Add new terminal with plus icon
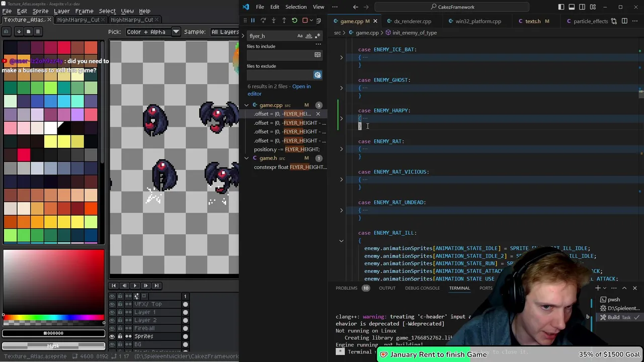644x362 pixels. [598, 288]
